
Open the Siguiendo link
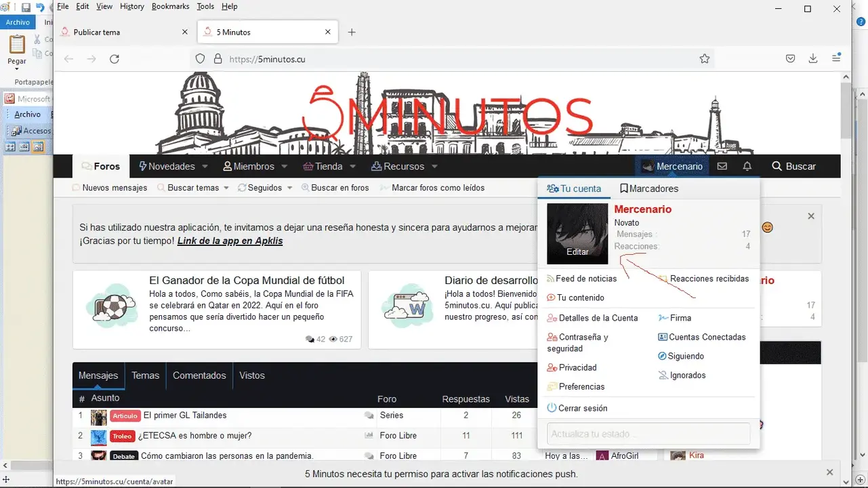(x=681, y=356)
